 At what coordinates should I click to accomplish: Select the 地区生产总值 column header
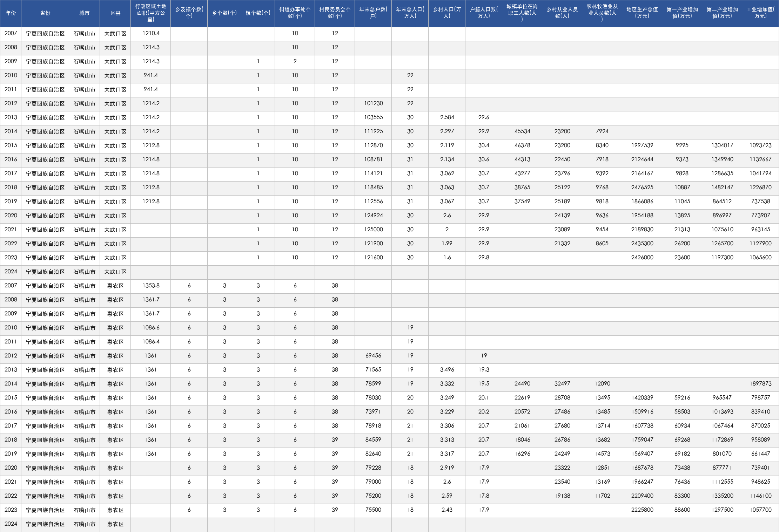tap(642, 13)
